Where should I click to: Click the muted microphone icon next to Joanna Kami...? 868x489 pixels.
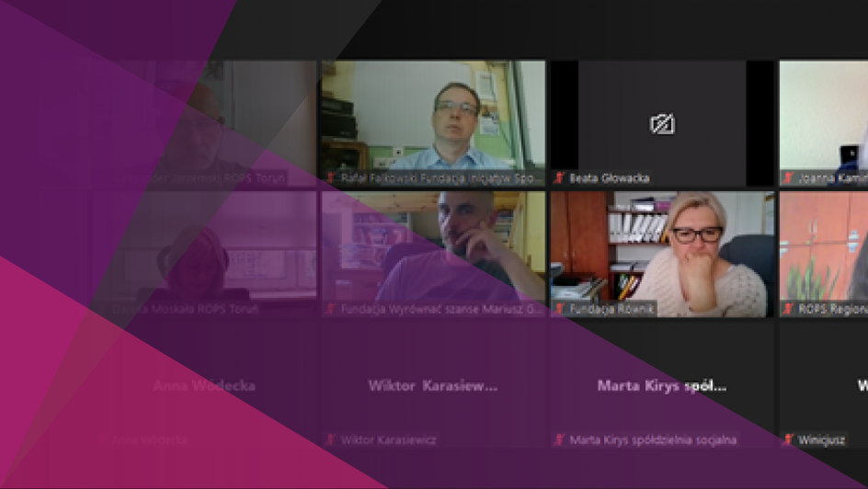point(788,178)
